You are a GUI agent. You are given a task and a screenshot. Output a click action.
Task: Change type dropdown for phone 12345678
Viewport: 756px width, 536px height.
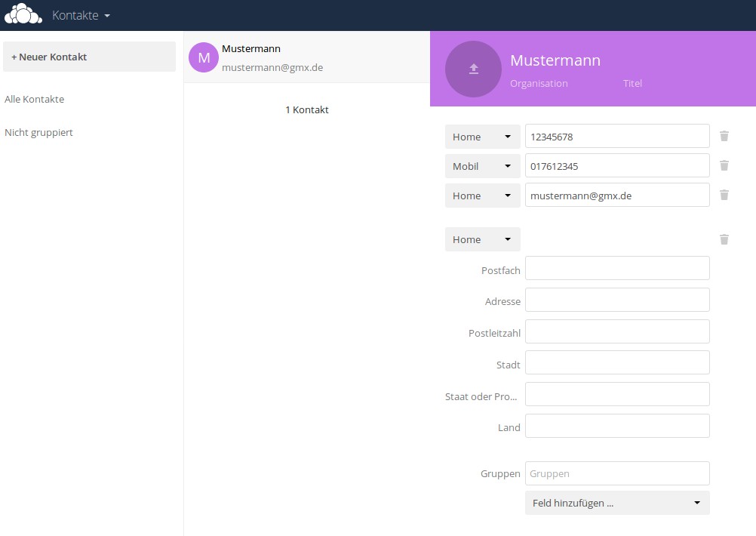(x=483, y=137)
